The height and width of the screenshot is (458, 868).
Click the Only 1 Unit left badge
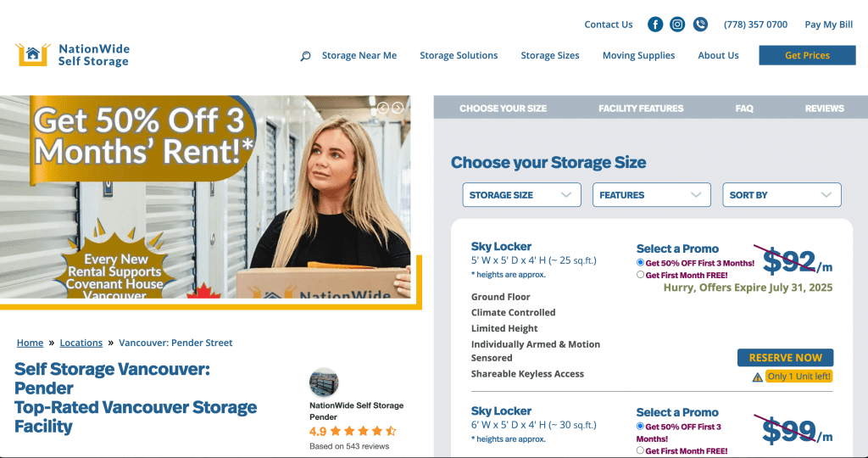coord(798,377)
